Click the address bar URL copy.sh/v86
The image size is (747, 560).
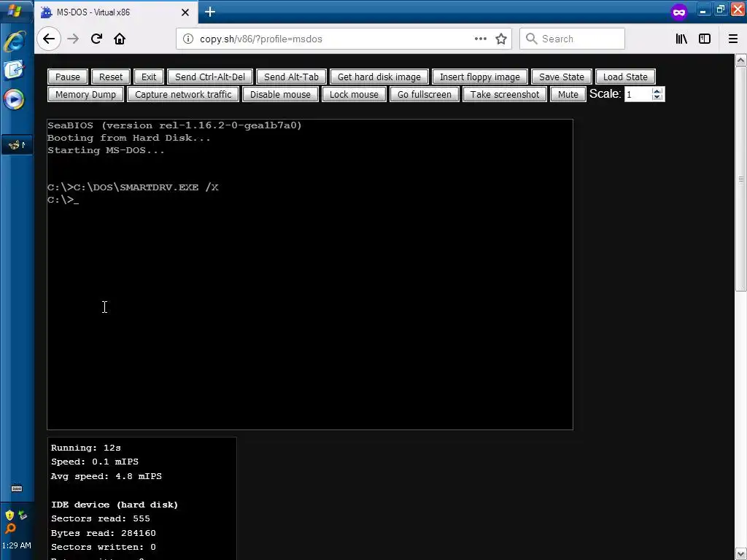(261, 39)
